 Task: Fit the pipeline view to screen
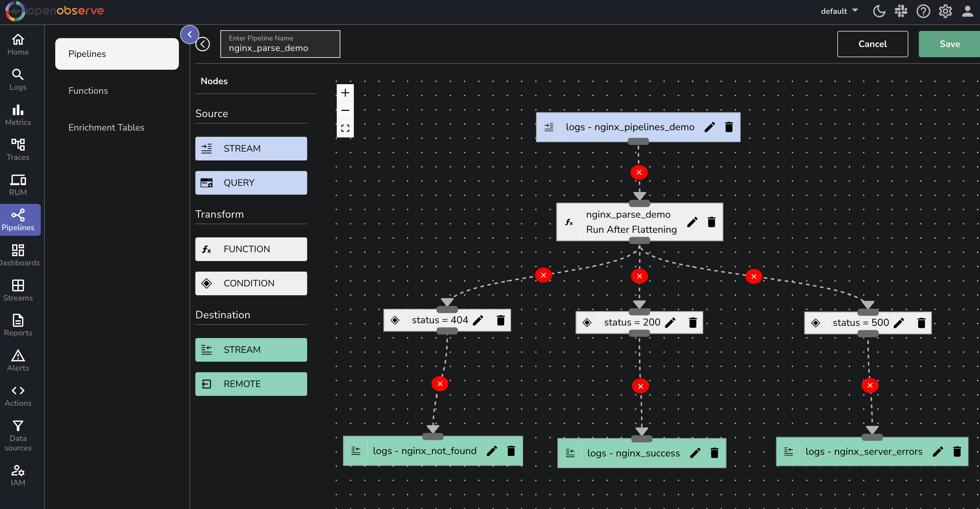[x=345, y=128]
